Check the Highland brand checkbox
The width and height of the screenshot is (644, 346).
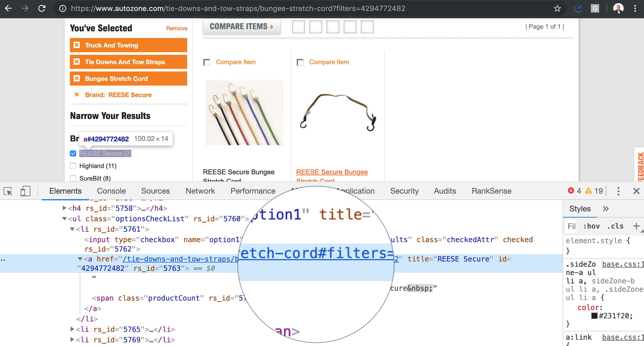73,166
